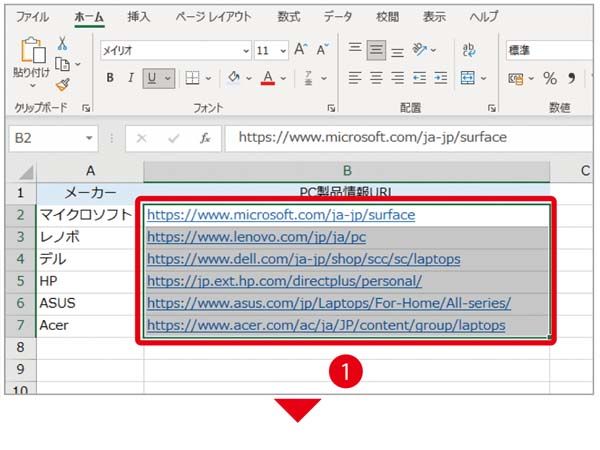The width and height of the screenshot is (600, 450).
Task: Click Merge and Center icon
Action: [468, 78]
